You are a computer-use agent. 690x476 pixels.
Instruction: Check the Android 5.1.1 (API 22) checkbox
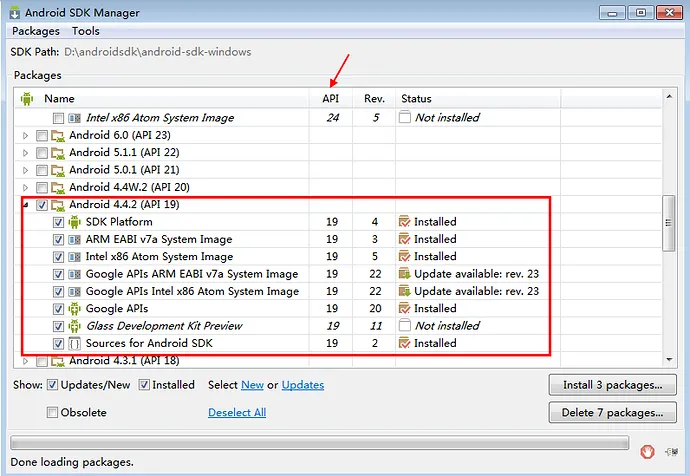(42, 153)
